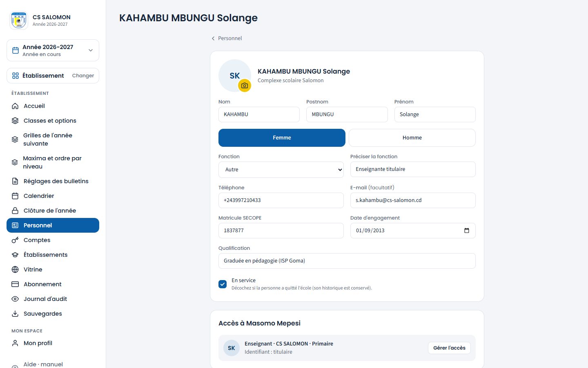
Task: Click the Téléphone input field
Action: tap(281, 200)
